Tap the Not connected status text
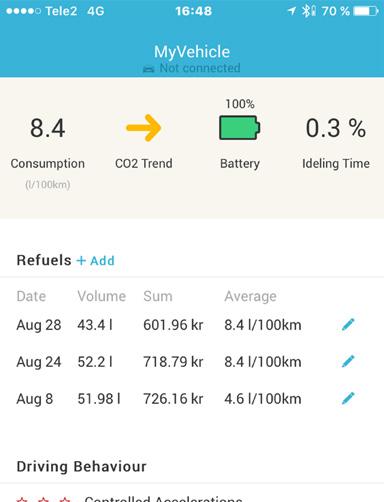This screenshot has height=502, width=384. 200,68
